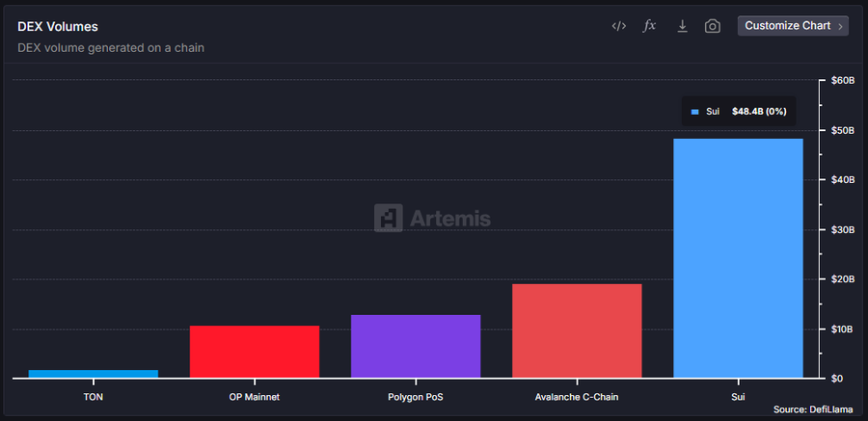Click the Polygon PoS axis label
Viewport: 868px width, 421px height.
click(416, 397)
